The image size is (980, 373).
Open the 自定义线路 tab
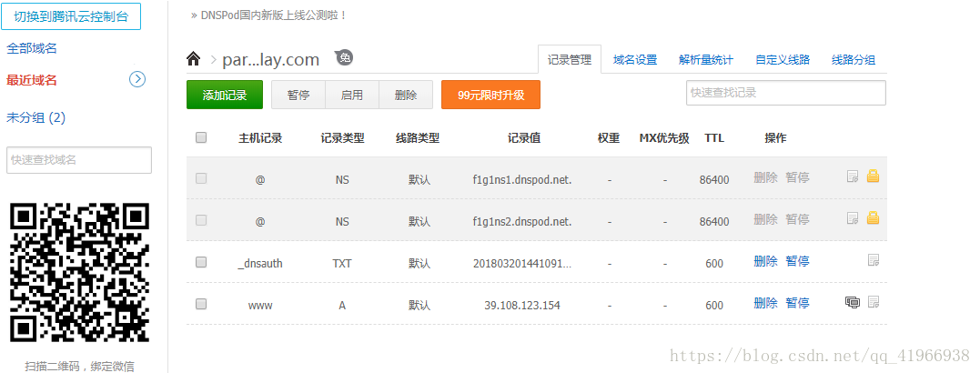coord(783,60)
